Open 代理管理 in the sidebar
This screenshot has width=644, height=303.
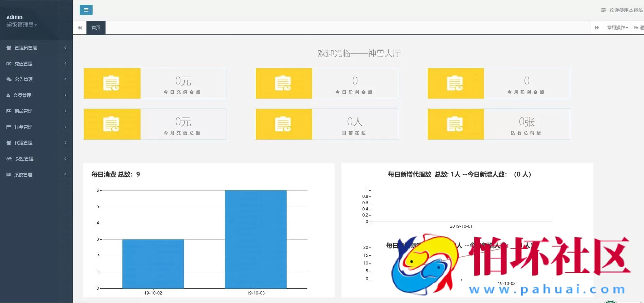23,143
